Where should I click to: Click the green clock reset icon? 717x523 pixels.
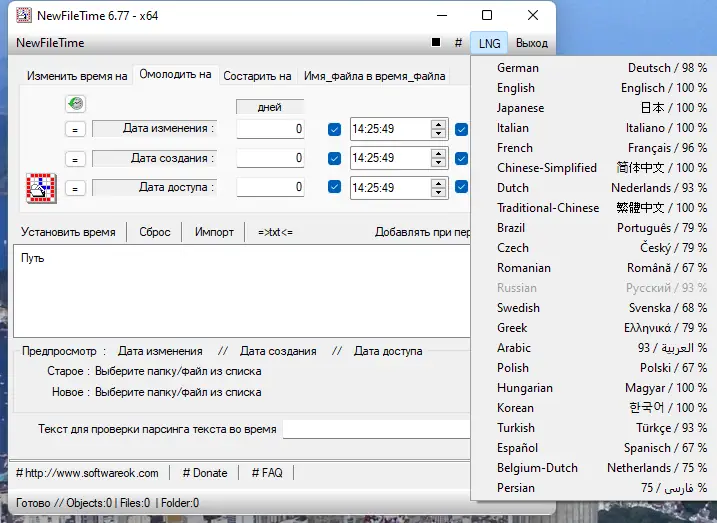[x=75, y=104]
